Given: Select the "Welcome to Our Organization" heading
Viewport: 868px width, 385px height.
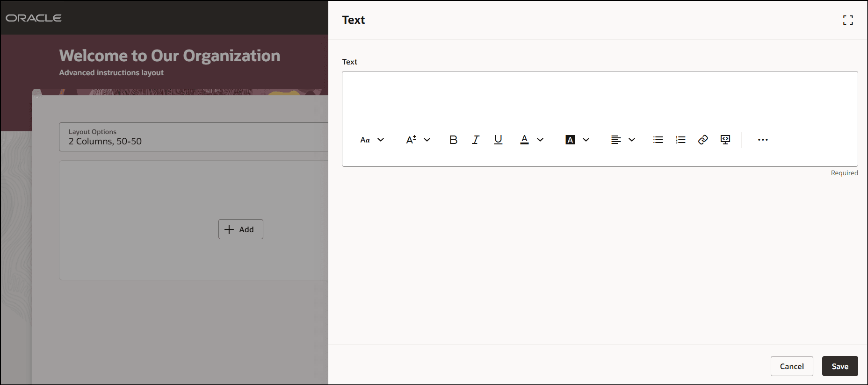Looking at the screenshot, I should click(170, 56).
